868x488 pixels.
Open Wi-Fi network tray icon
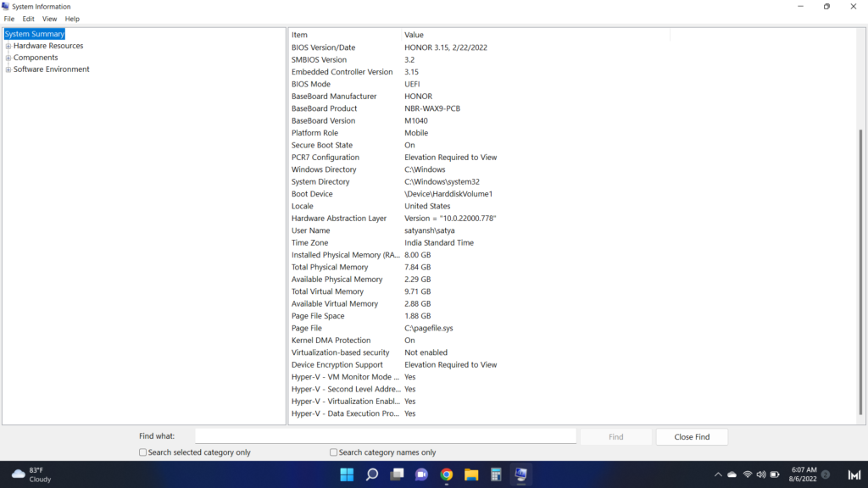point(748,474)
